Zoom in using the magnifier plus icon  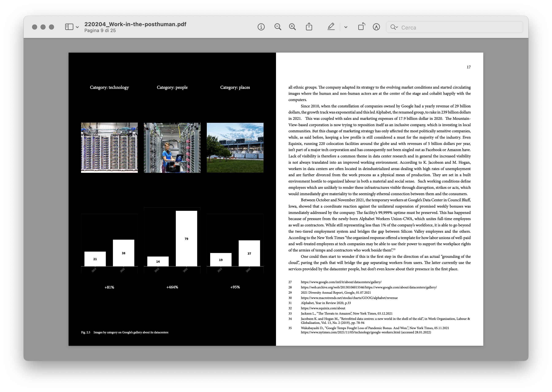coord(292,27)
